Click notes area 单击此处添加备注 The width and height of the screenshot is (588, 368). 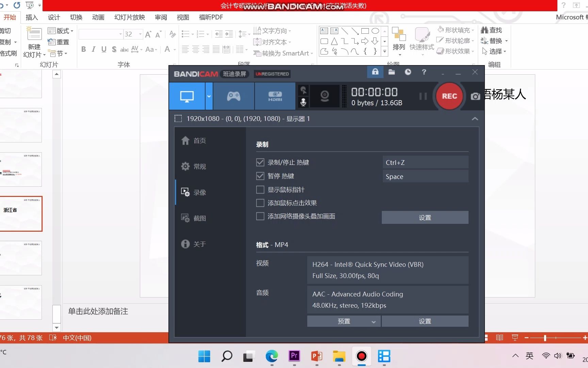coord(98,311)
